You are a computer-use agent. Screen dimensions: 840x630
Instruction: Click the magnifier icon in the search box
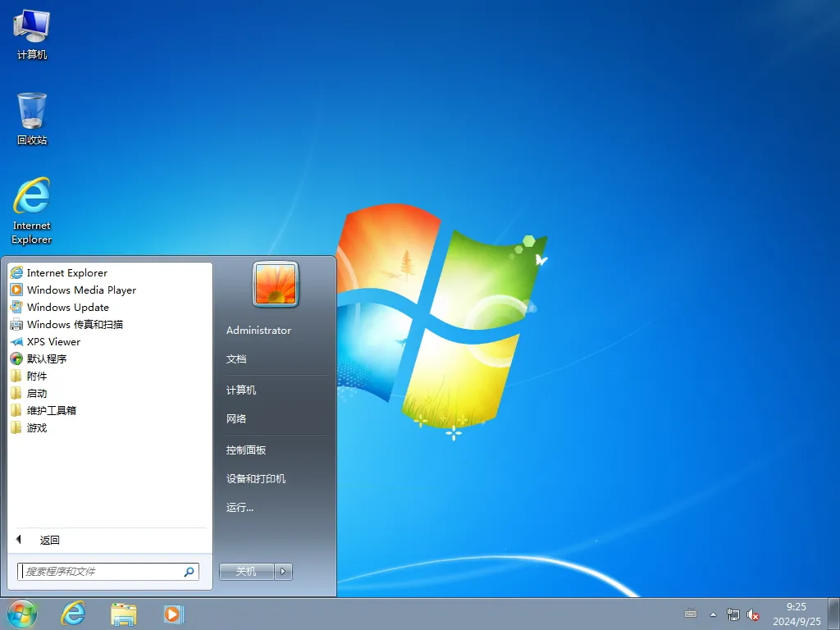pyautogui.click(x=189, y=572)
